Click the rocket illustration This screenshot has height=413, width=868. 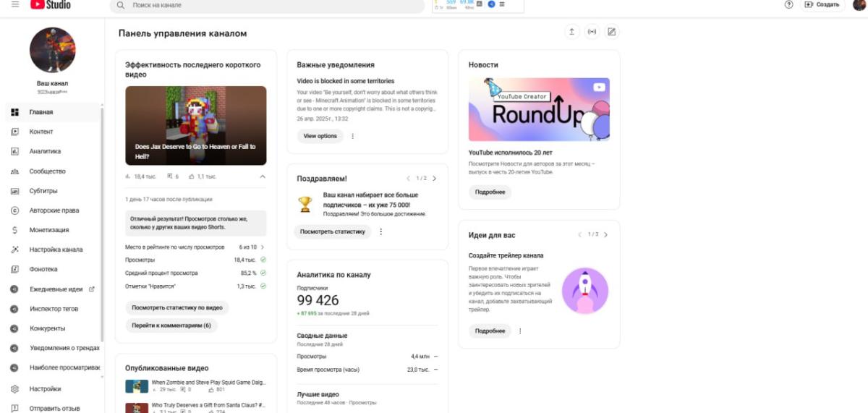(x=585, y=291)
